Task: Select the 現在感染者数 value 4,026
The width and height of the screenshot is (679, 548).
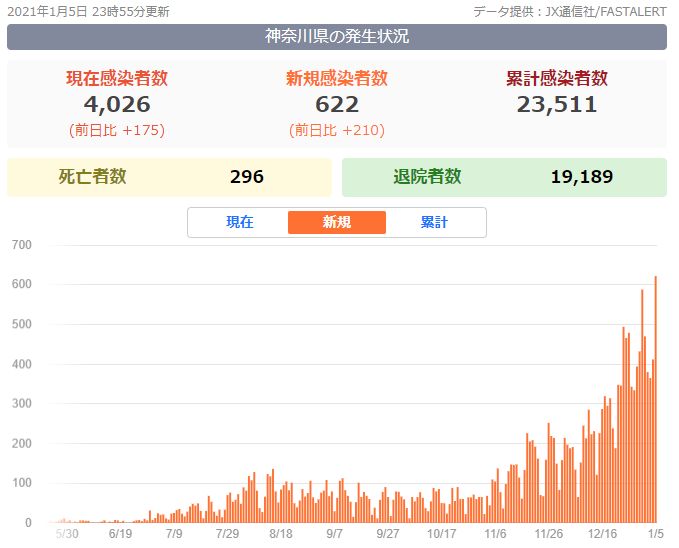Action: (117, 104)
